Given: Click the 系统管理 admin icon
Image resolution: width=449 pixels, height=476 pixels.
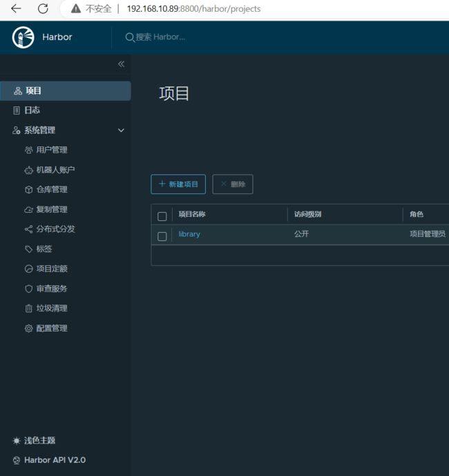Looking at the screenshot, I should pyautogui.click(x=17, y=131).
